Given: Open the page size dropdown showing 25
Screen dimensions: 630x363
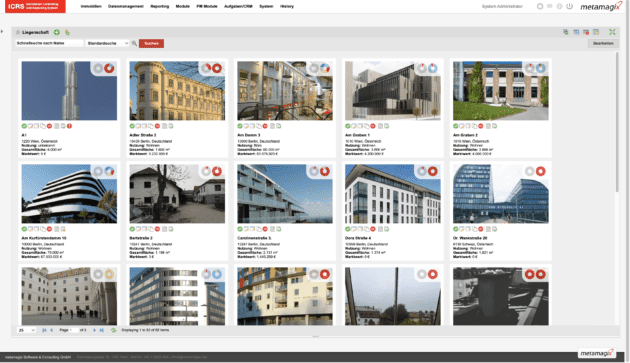Looking at the screenshot, I should pyautogui.click(x=26, y=330).
